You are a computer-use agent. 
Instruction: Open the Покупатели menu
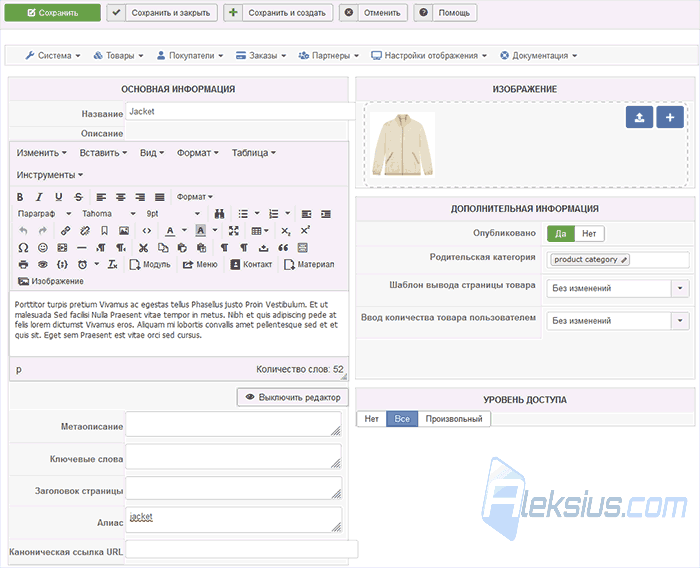[190, 56]
